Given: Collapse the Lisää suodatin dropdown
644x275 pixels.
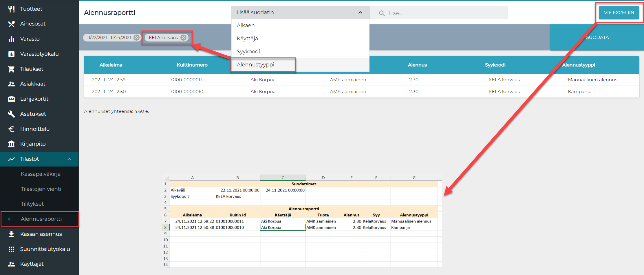Looking at the screenshot, I should [x=360, y=12].
